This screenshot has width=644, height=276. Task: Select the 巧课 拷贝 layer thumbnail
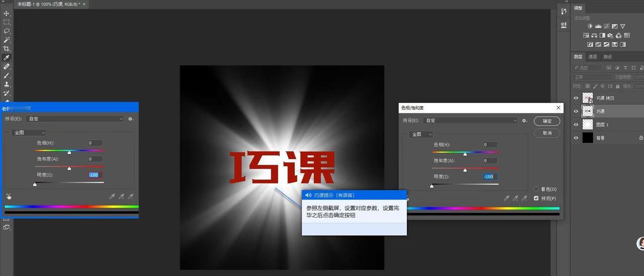[588, 98]
